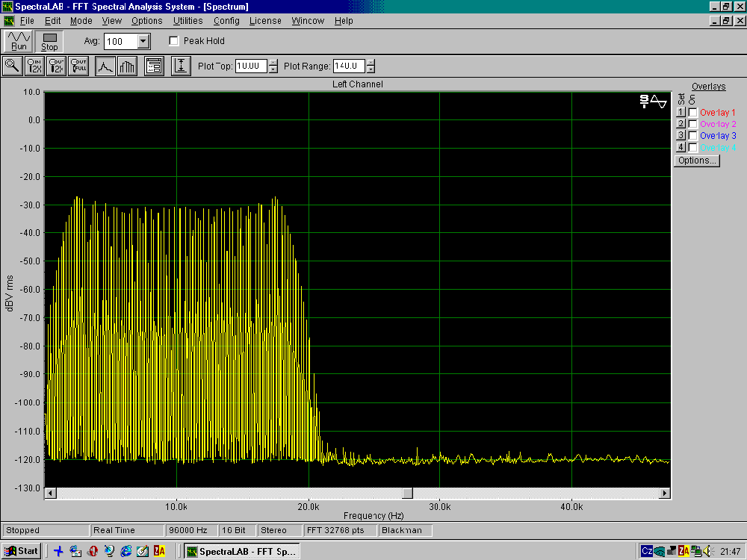This screenshot has width=747, height=560.
Task: Select the magnifier zoom tool
Action: coord(13,66)
